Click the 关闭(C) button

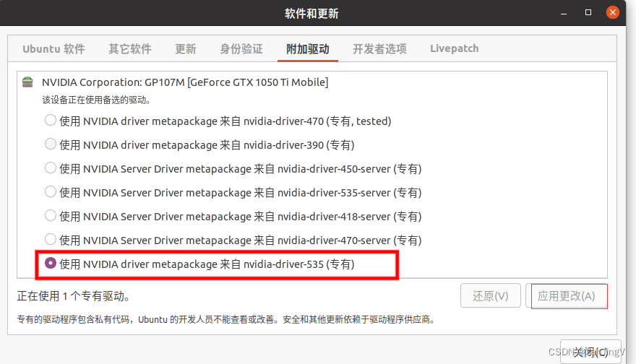pos(590,352)
